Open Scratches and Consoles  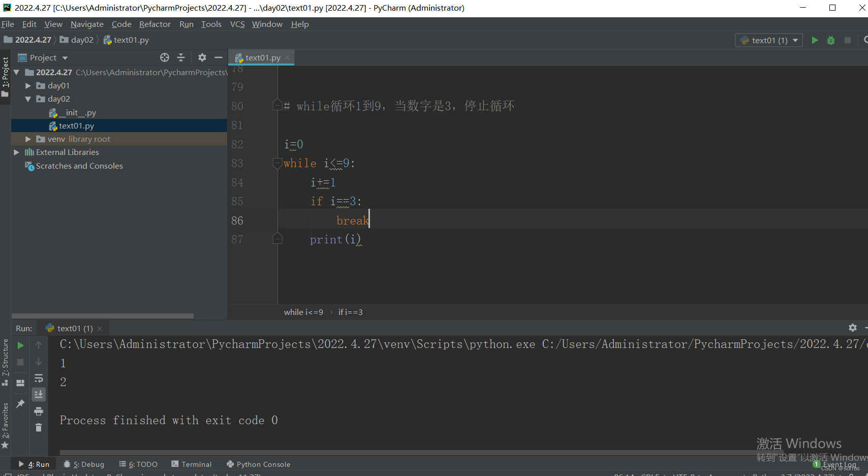74,166
